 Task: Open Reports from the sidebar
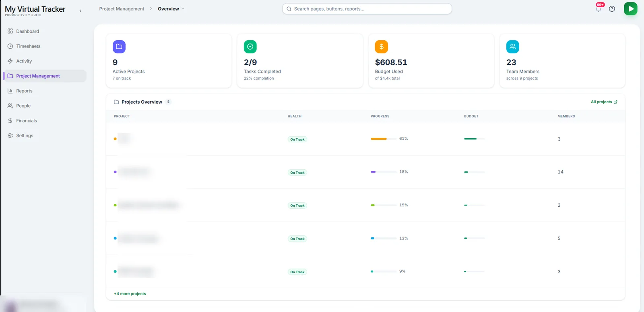click(45, 91)
